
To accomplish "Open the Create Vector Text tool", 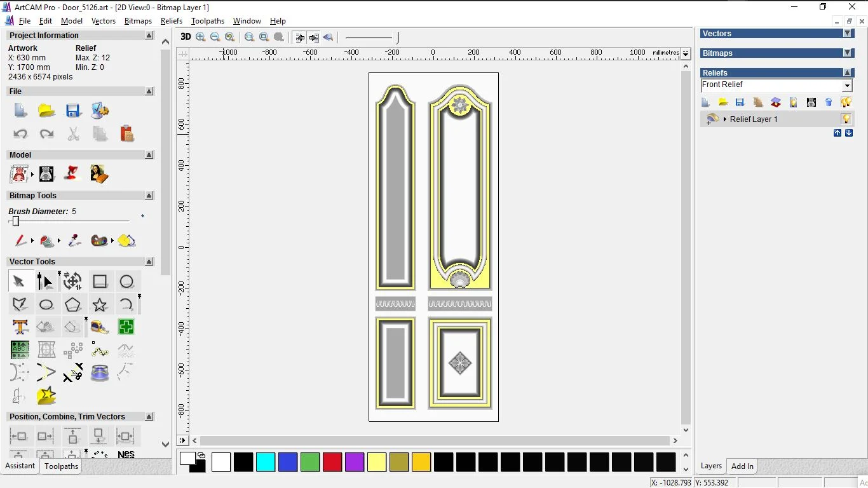I will pyautogui.click(x=20, y=327).
